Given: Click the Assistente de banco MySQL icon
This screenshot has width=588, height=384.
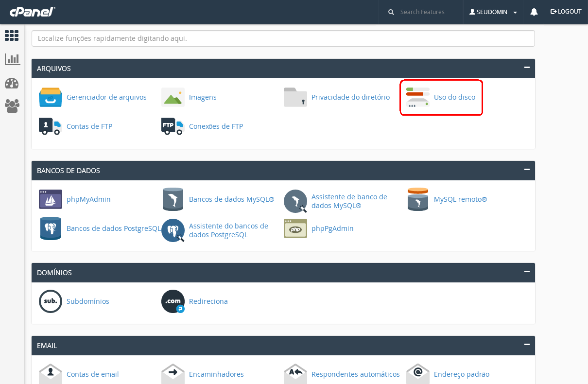Looking at the screenshot, I should click(x=295, y=201).
